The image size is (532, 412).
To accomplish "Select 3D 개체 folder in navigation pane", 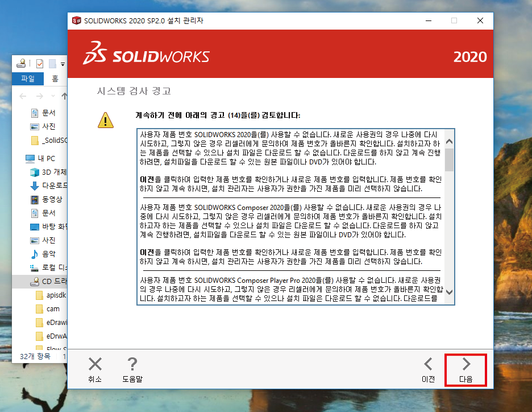I will pos(48,172).
